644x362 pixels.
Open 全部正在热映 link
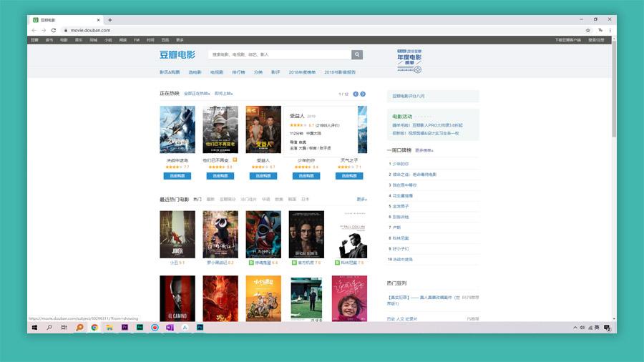[x=197, y=94]
